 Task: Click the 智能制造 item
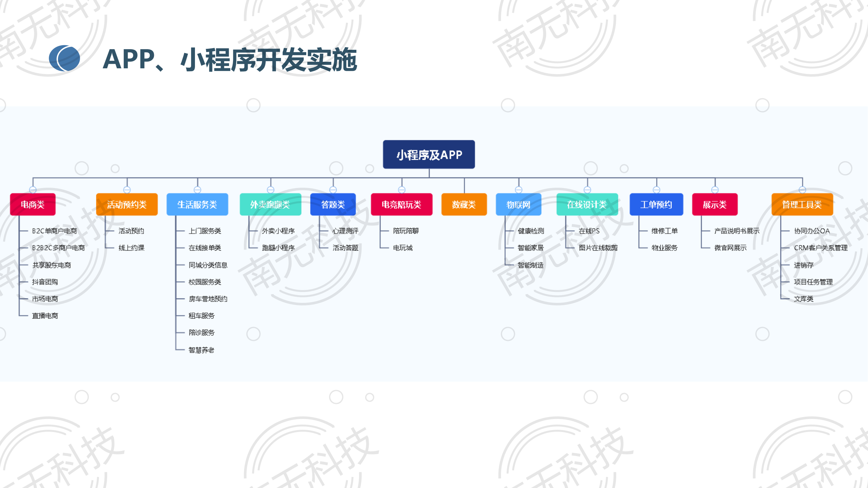(531, 265)
